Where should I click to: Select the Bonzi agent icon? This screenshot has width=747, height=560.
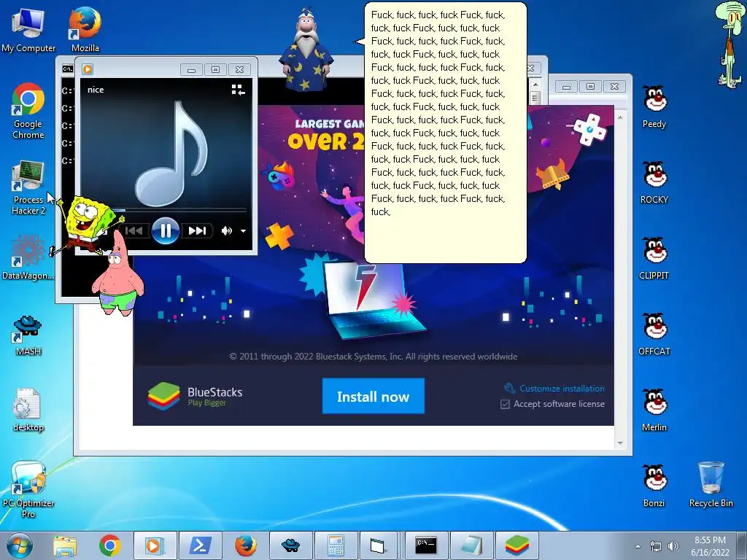[x=654, y=486]
